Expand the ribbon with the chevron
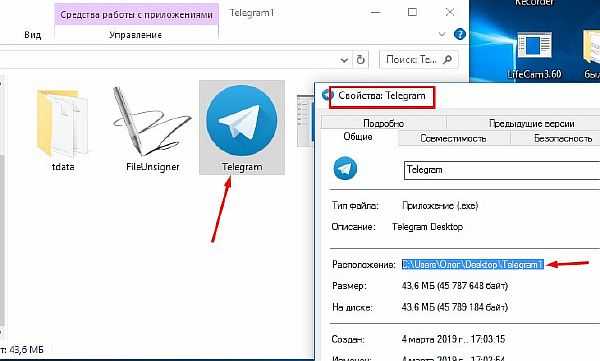600x361 pixels. pos(442,34)
